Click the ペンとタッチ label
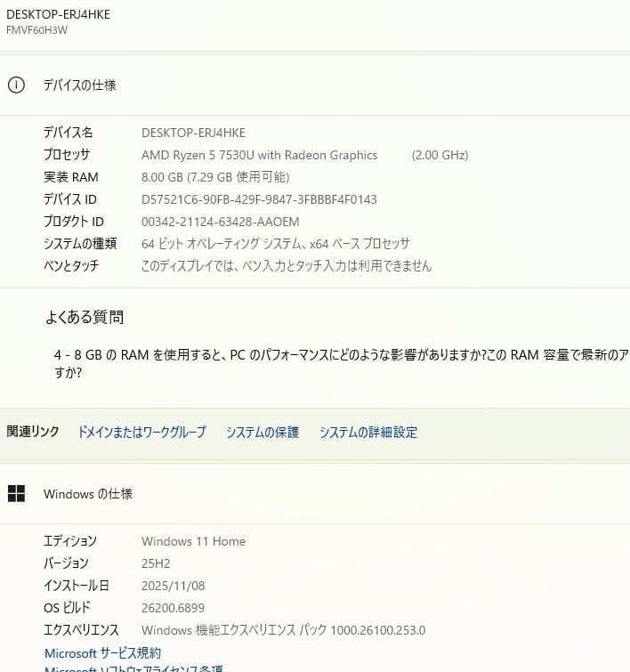The height and width of the screenshot is (672, 630). (71, 266)
